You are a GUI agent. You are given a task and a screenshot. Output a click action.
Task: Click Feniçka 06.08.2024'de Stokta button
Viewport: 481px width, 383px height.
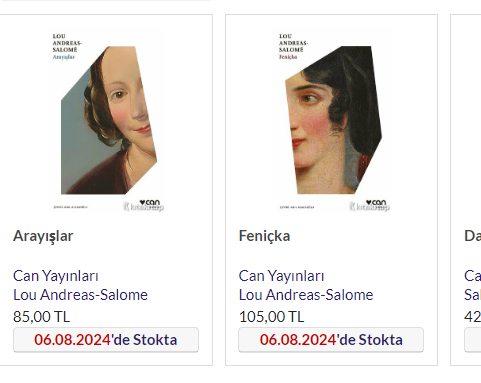click(331, 340)
